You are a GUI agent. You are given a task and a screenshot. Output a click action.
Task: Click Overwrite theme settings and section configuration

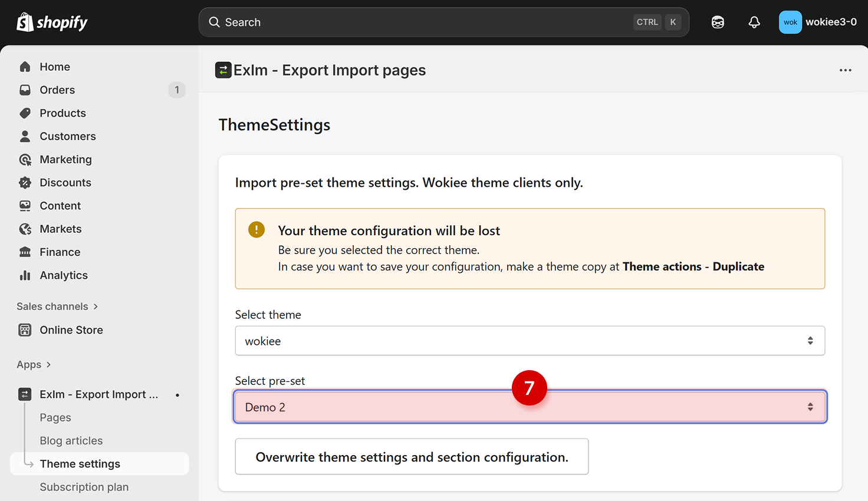(412, 457)
